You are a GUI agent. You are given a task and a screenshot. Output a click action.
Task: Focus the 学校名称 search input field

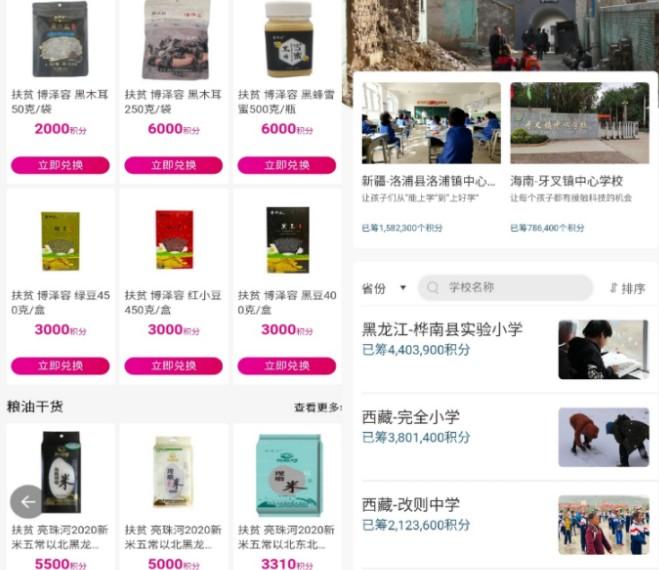pyautogui.click(x=505, y=288)
